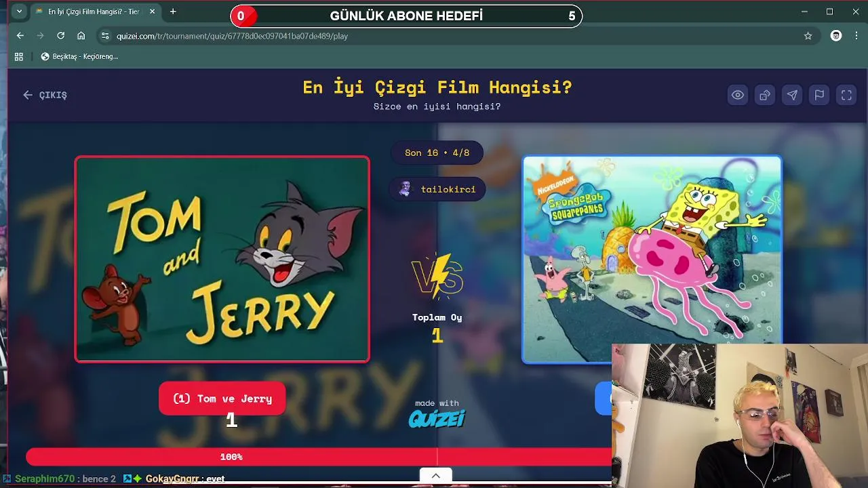The height and width of the screenshot is (488, 868).
Task: Click the red 100% vote progress bar
Action: click(x=319, y=457)
